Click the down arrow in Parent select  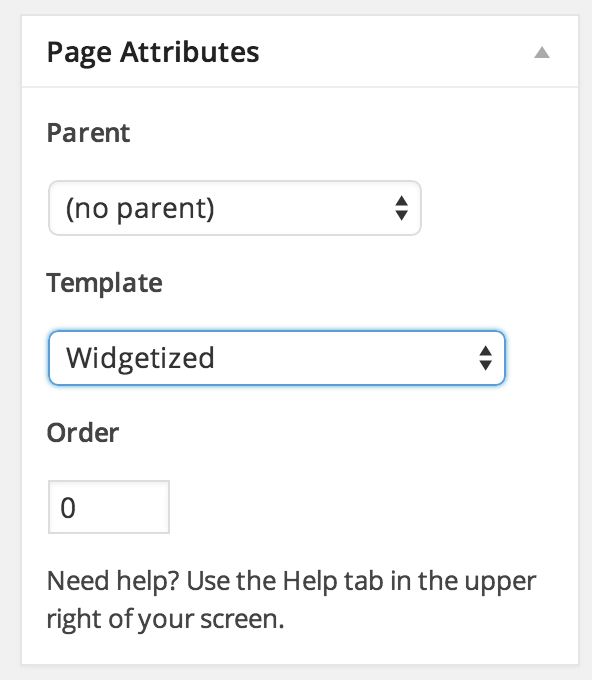(402, 215)
